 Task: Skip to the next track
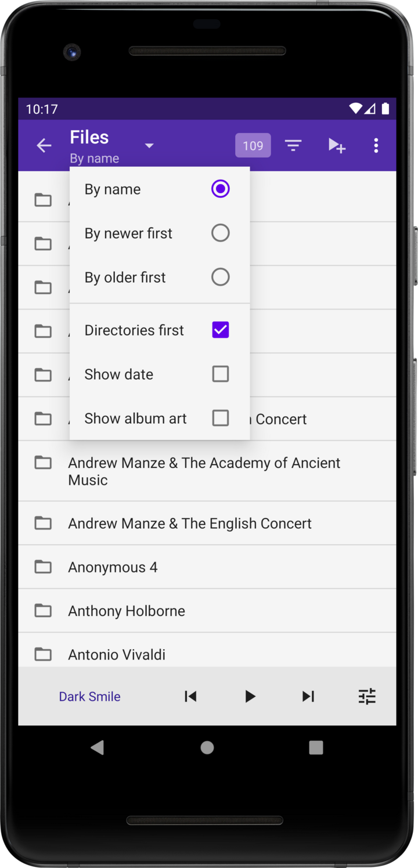click(x=308, y=696)
